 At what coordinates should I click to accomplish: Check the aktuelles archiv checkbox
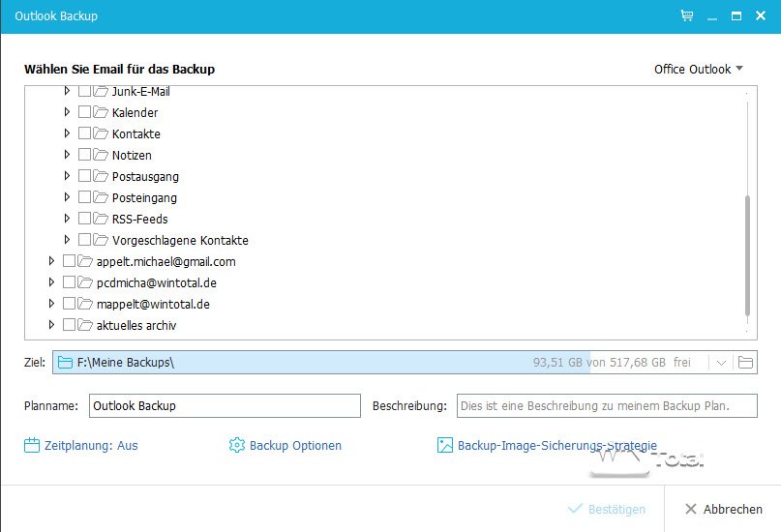click(70, 325)
